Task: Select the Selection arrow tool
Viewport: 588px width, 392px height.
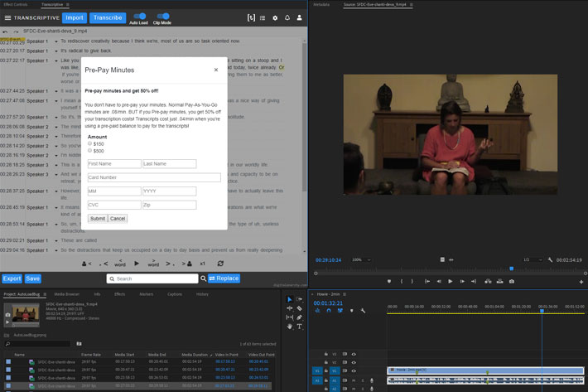Action: pyautogui.click(x=289, y=299)
